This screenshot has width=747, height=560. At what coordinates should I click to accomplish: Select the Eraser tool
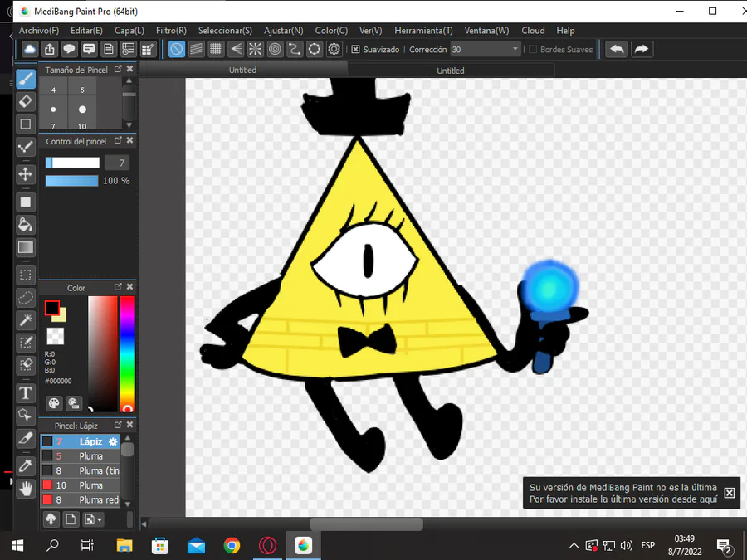pyautogui.click(x=26, y=101)
